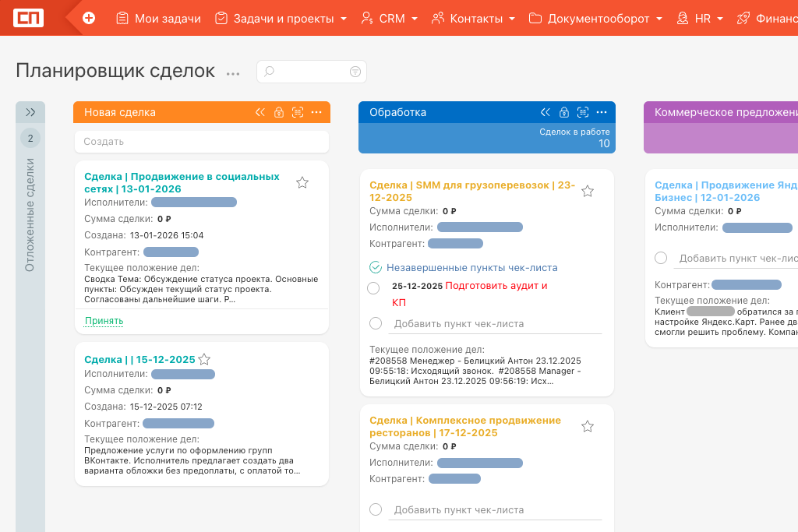Click the scan icon in Обработка header
The height and width of the screenshot is (532, 798).
click(x=582, y=112)
